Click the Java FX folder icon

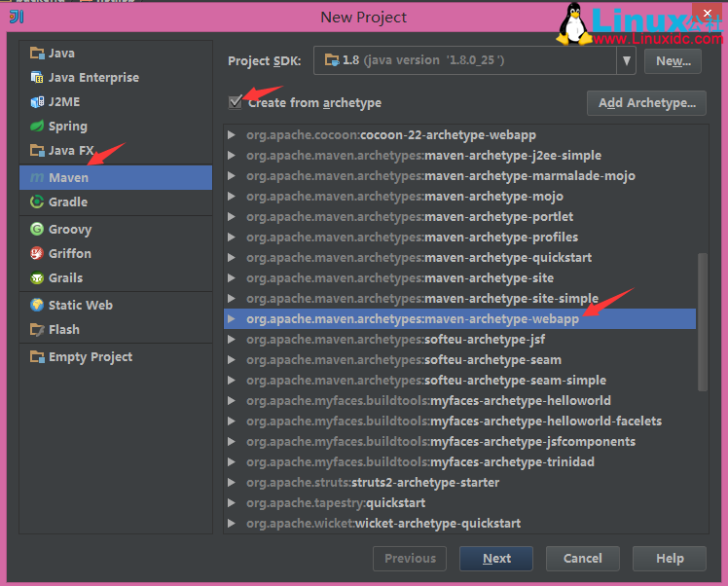[x=37, y=151]
